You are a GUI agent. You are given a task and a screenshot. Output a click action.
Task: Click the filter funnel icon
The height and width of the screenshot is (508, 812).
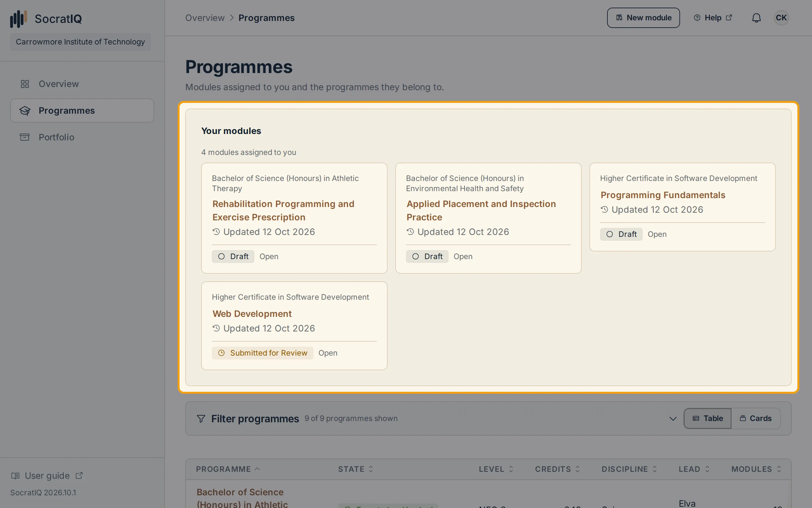click(201, 419)
